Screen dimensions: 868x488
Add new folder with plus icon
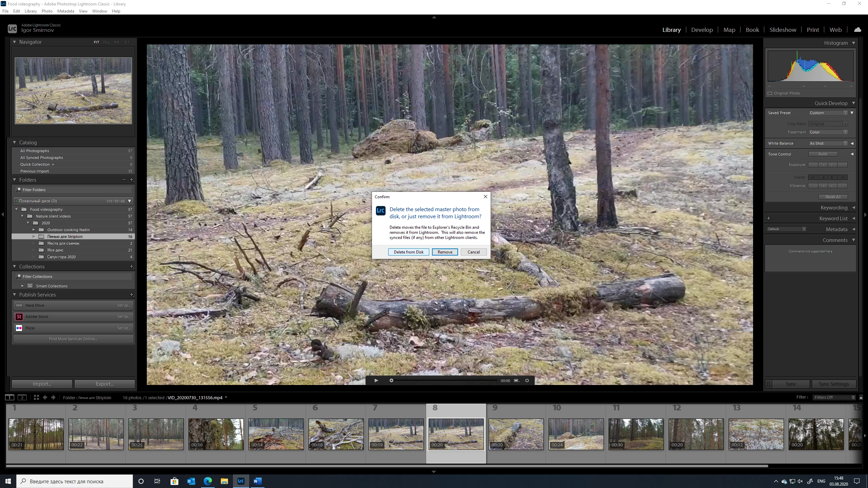tap(132, 180)
